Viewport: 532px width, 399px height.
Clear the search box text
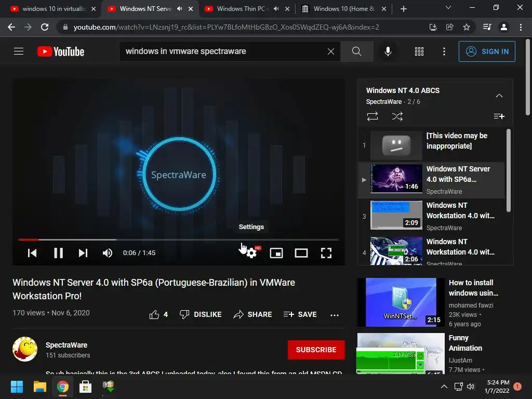[x=331, y=51]
